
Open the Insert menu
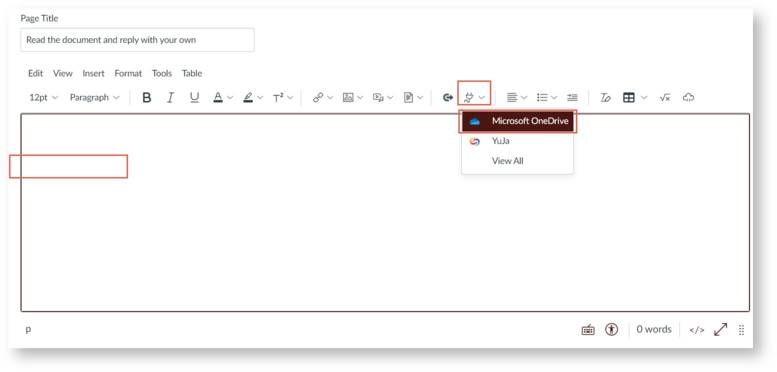click(93, 73)
